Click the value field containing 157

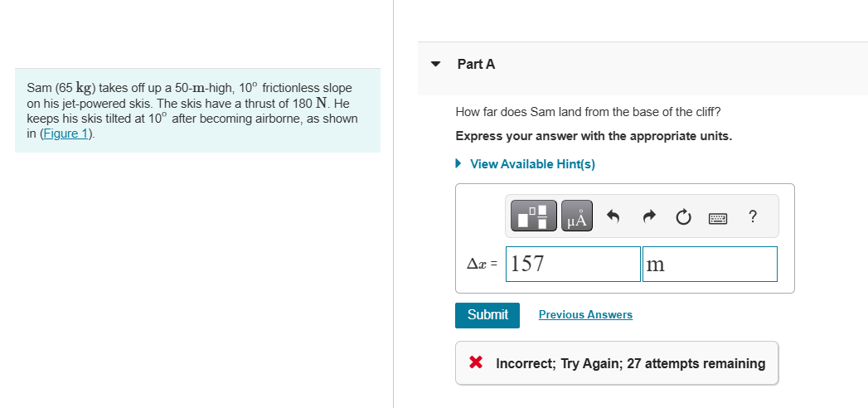pos(572,264)
